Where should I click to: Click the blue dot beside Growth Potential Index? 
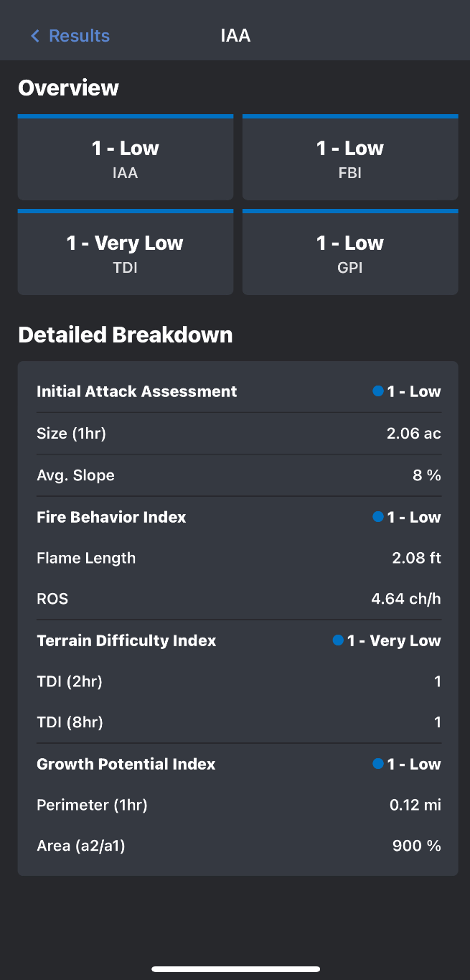(378, 764)
